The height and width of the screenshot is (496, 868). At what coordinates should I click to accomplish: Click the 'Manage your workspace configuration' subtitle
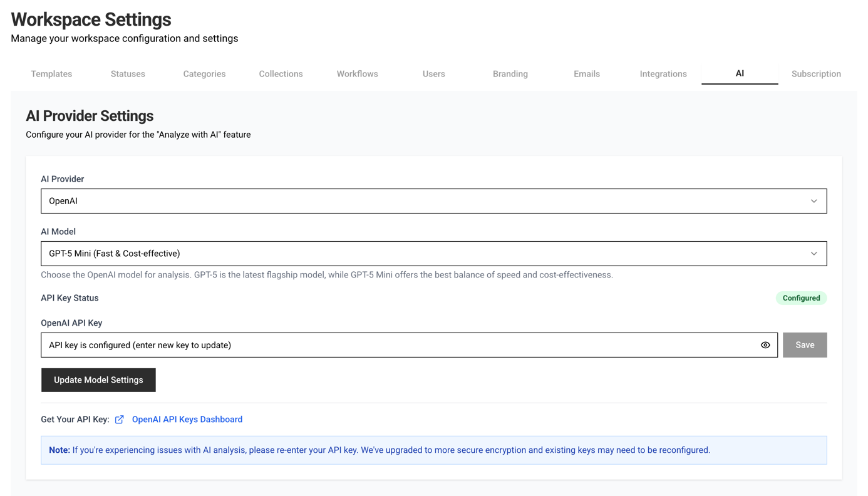pos(125,39)
